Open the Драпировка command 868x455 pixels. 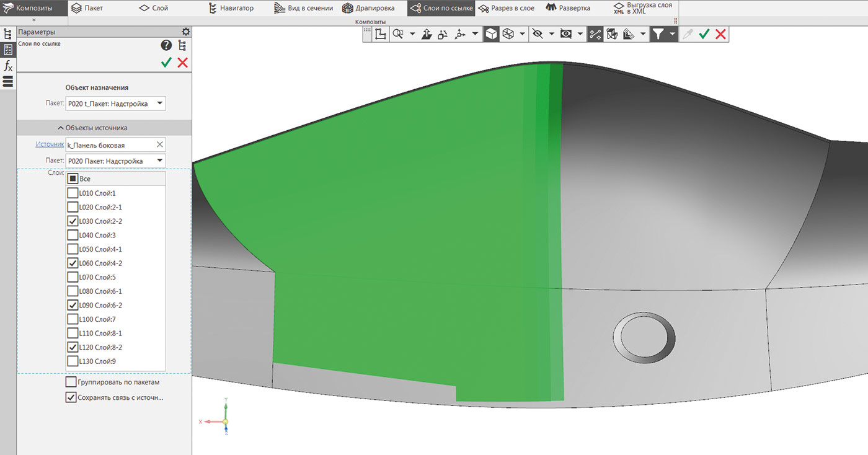click(369, 8)
